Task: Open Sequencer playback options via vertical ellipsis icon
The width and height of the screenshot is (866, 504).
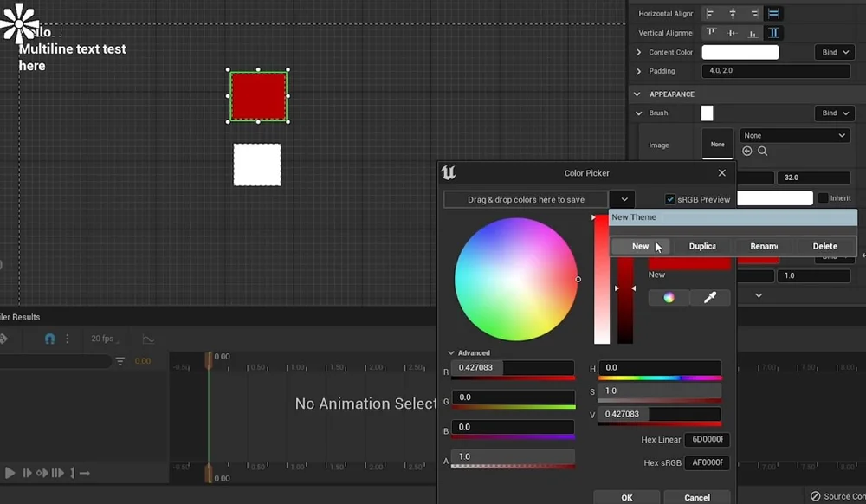Action: click(68, 339)
